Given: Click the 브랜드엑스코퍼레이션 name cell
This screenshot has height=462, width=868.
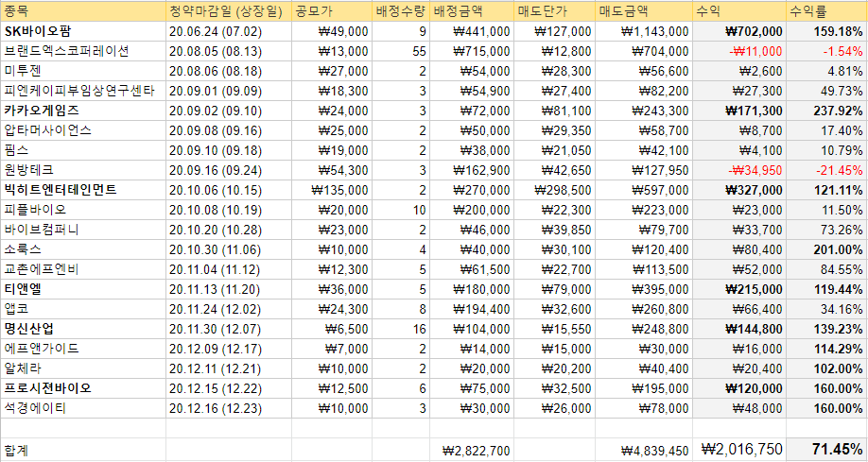Looking at the screenshot, I should click(83, 51).
